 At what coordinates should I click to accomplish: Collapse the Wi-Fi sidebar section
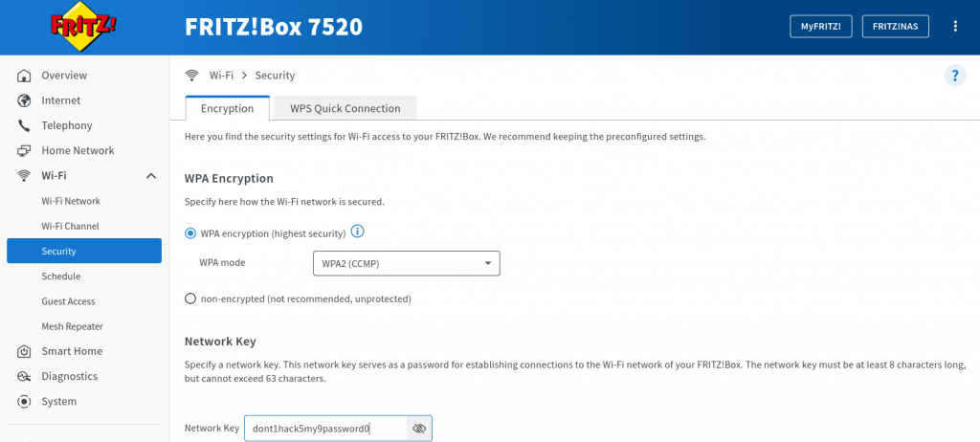pos(150,176)
